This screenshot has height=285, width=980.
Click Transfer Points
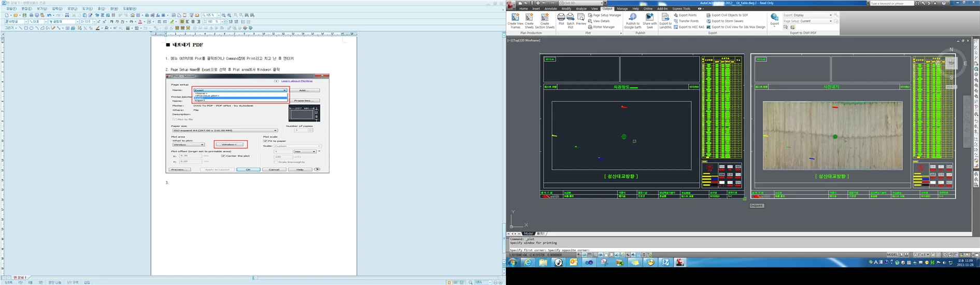[686, 21]
